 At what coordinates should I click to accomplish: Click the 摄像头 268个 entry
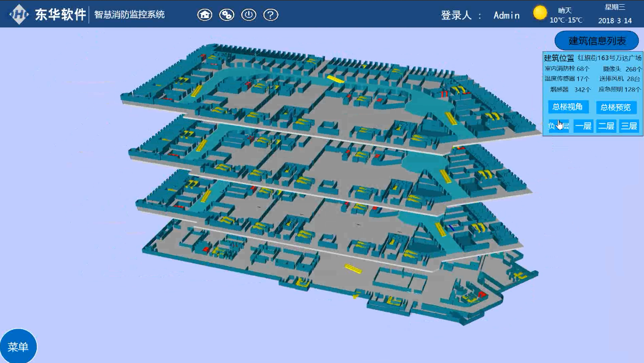pos(622,69)
